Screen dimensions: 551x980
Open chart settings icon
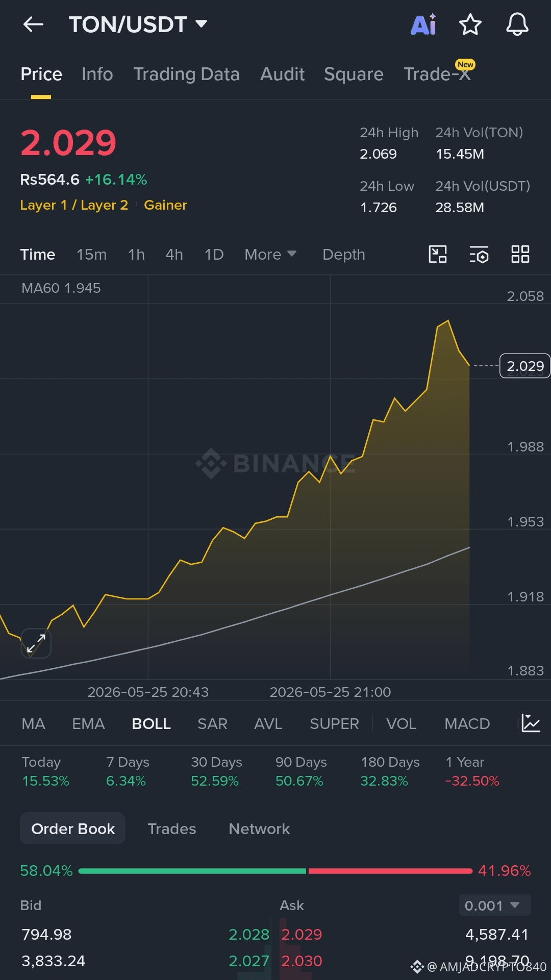(479, 254)
